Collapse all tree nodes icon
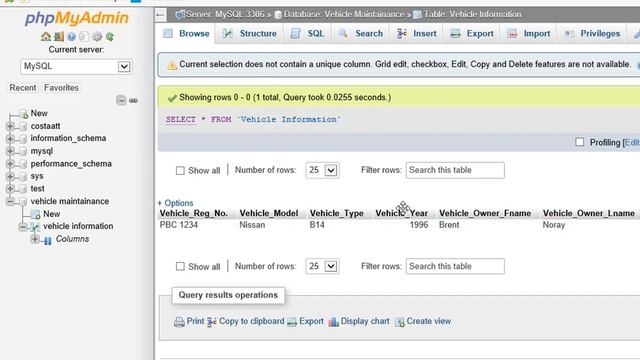The width and height of the screenshot is (640, 360). pyautogui.click(x=121, y=100)
